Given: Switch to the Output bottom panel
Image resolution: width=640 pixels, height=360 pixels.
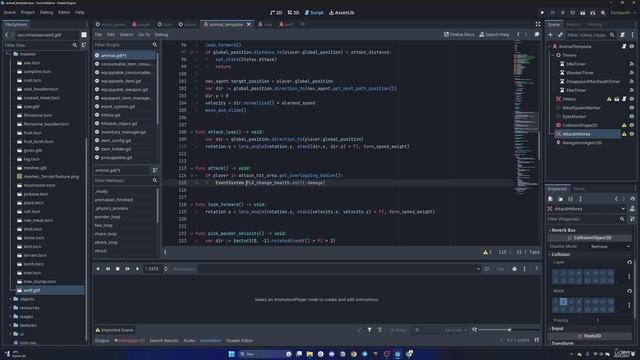Looking at the screenshot, I should point(102,340).
